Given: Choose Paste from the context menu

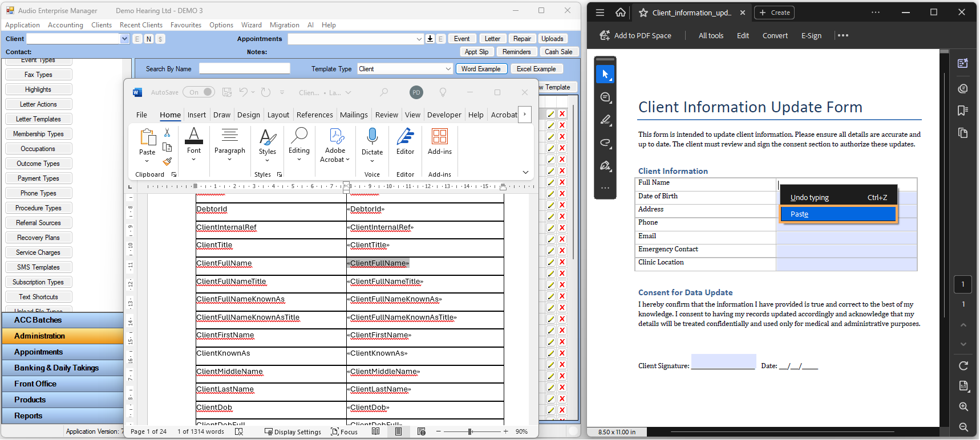Looking at the screenshot, I should [837, 214].
